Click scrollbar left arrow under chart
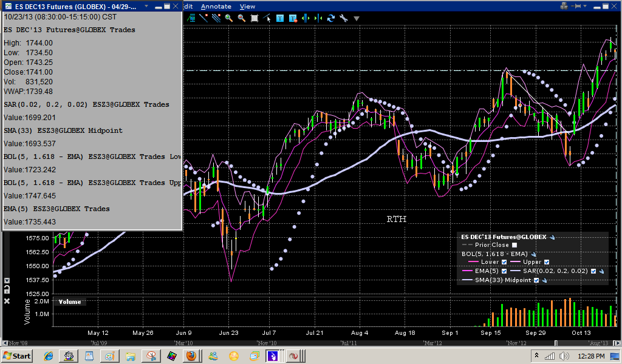The image size is (622, 364). point(5,343)
